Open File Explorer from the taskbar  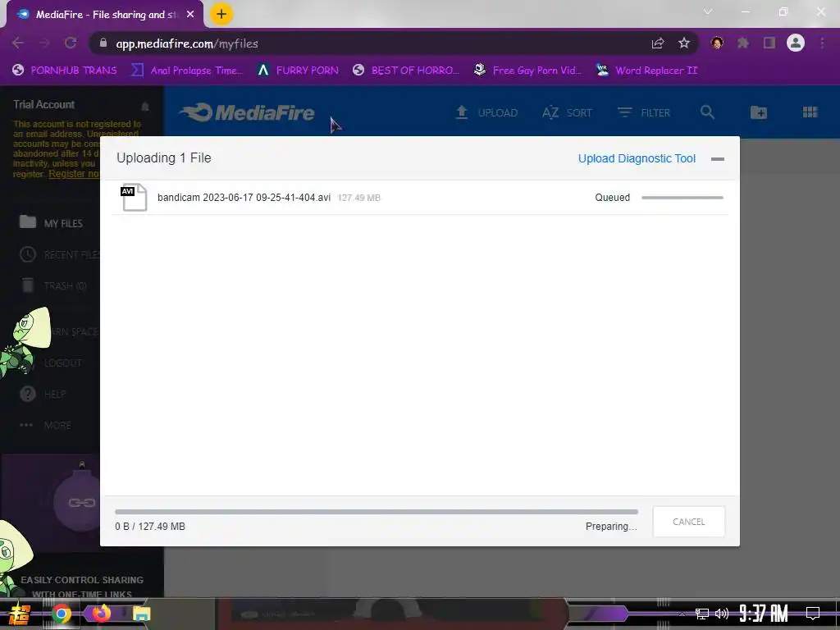pyautogui.click(x=141, y=614)
